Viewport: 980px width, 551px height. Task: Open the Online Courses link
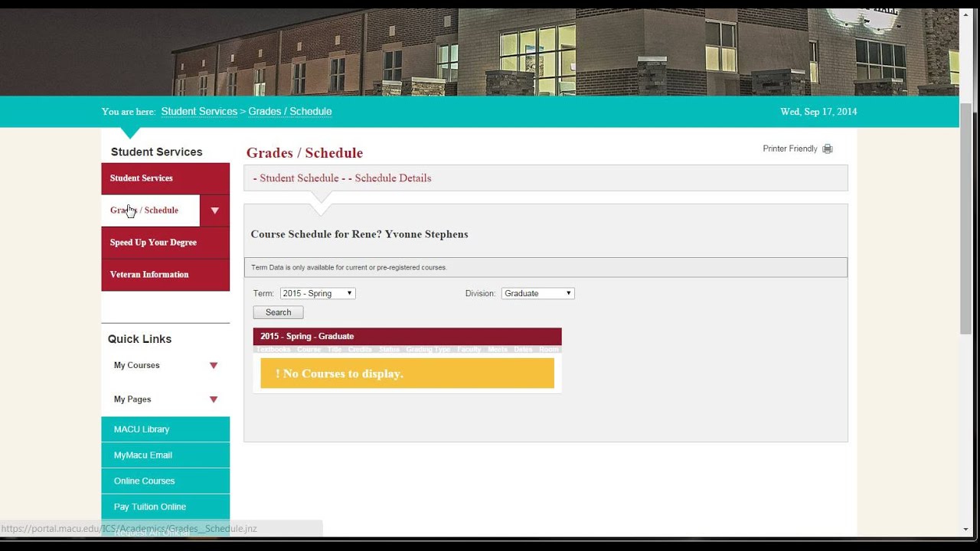click(165, 481)
